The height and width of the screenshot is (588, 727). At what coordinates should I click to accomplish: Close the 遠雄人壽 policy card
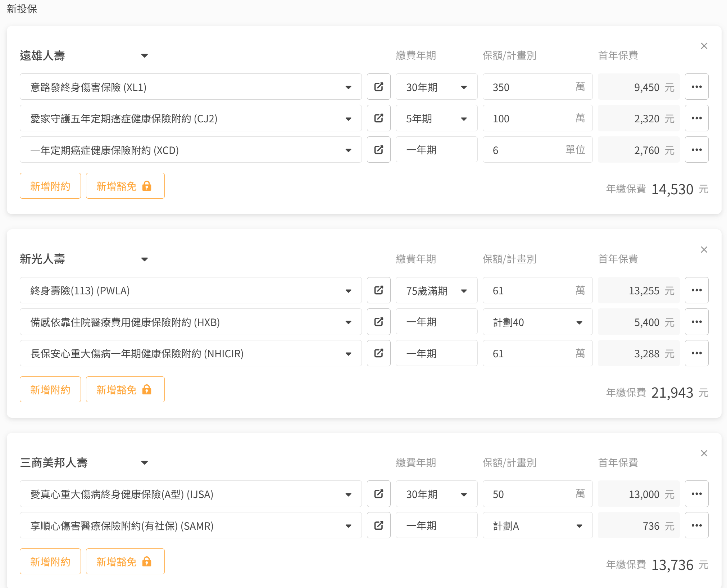(704, 46)
